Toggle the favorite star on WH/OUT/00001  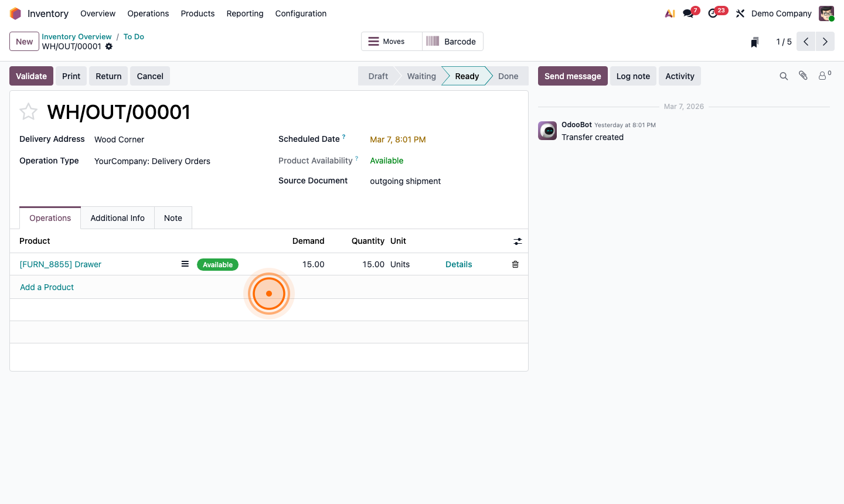(x=28, y=111)
